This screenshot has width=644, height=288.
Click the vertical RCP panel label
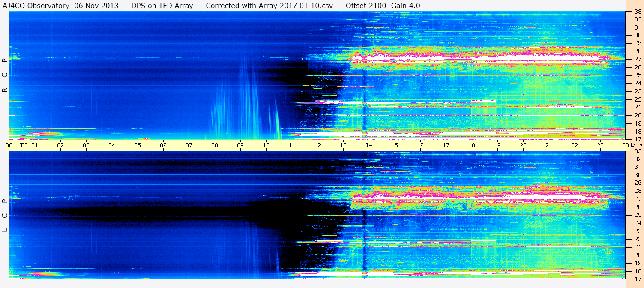coord(5,75)
